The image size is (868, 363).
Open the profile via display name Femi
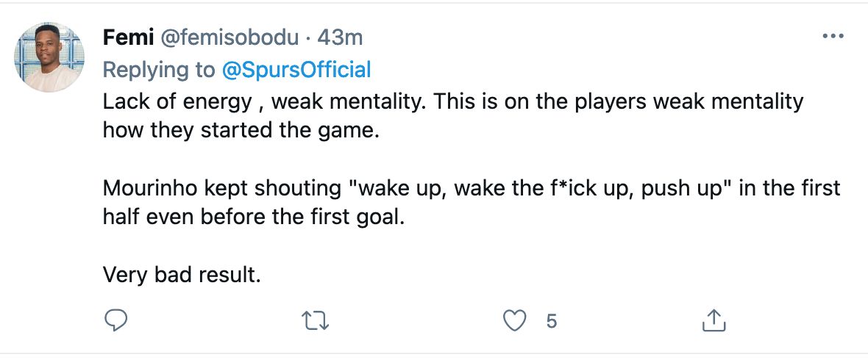coord(124,37)
